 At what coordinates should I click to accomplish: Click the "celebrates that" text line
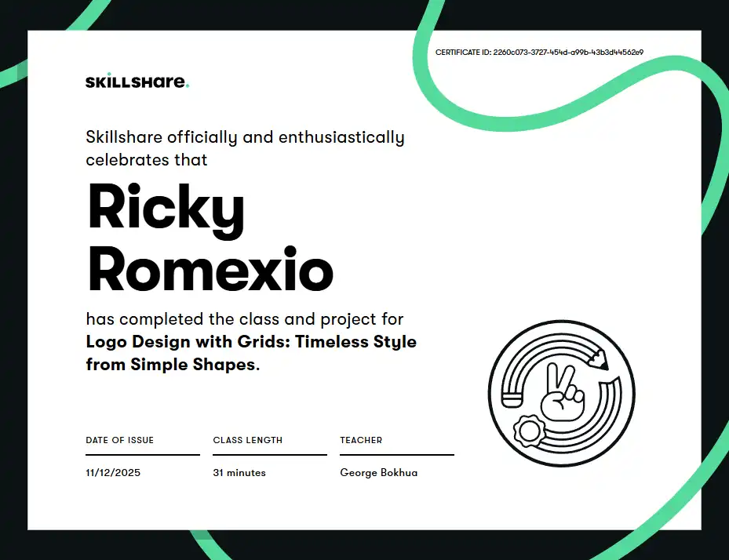point(146,159)
